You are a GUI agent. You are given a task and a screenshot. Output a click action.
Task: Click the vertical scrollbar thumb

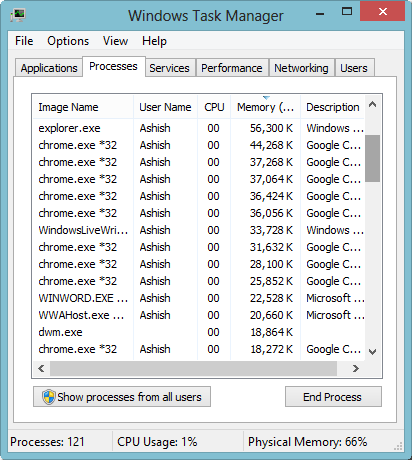[x=373, y=158]
